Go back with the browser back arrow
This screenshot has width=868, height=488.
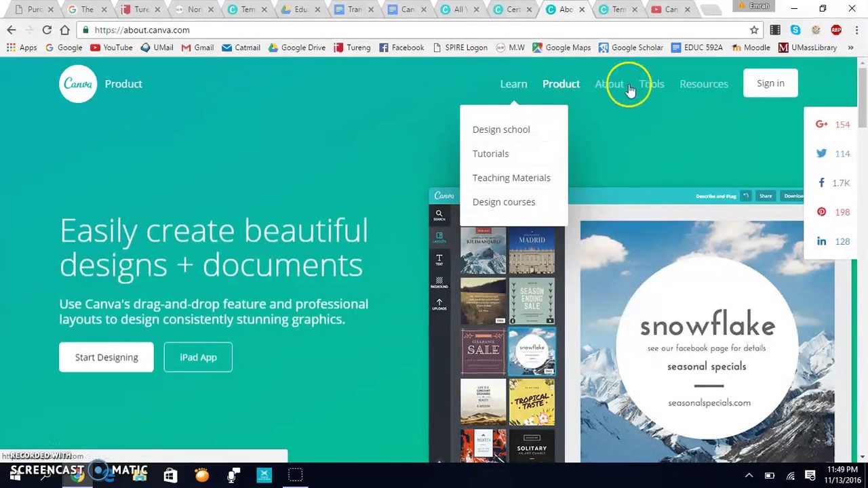tap(12, 30)
